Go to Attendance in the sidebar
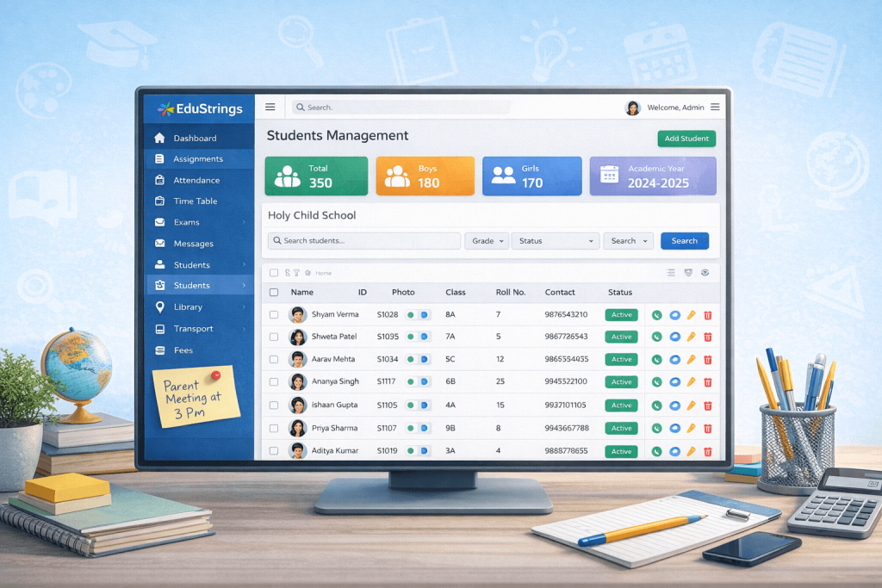 (x=196, y=181)
